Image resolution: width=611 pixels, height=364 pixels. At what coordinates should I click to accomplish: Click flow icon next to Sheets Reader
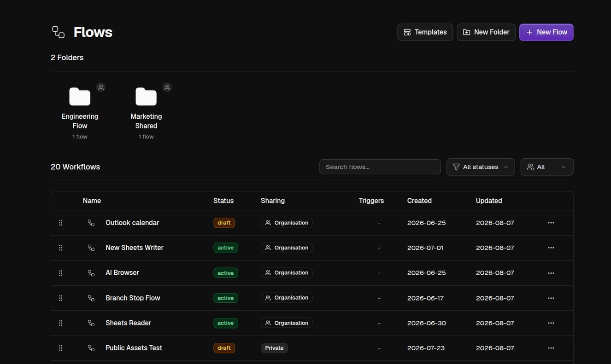91,323
